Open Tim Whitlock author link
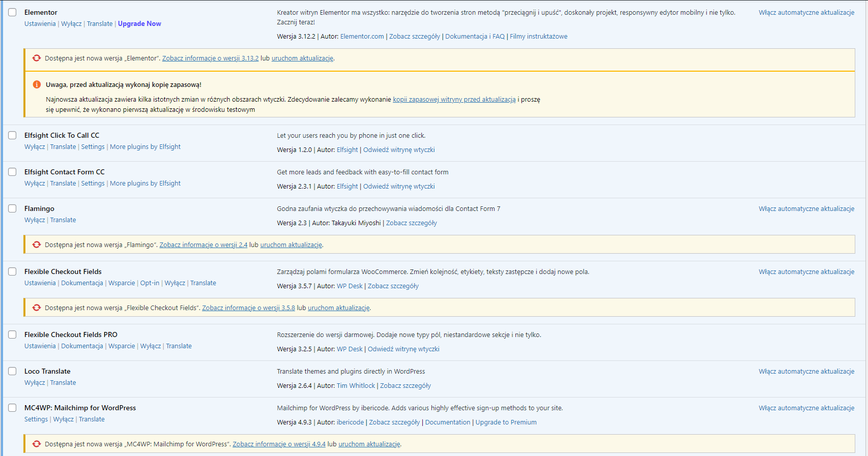This screenshot has height=456, width=868. coord(356,385)
